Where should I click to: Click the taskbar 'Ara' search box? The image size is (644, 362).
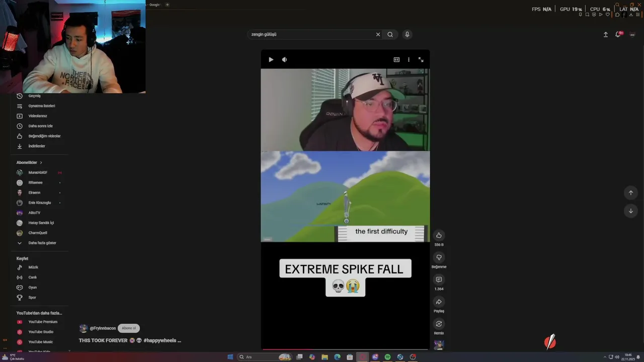point(266,357)
